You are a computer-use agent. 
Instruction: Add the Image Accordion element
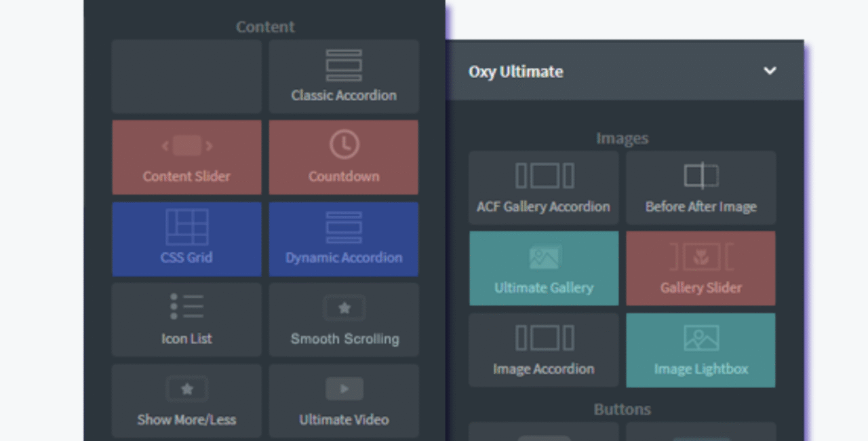(543, 350)
